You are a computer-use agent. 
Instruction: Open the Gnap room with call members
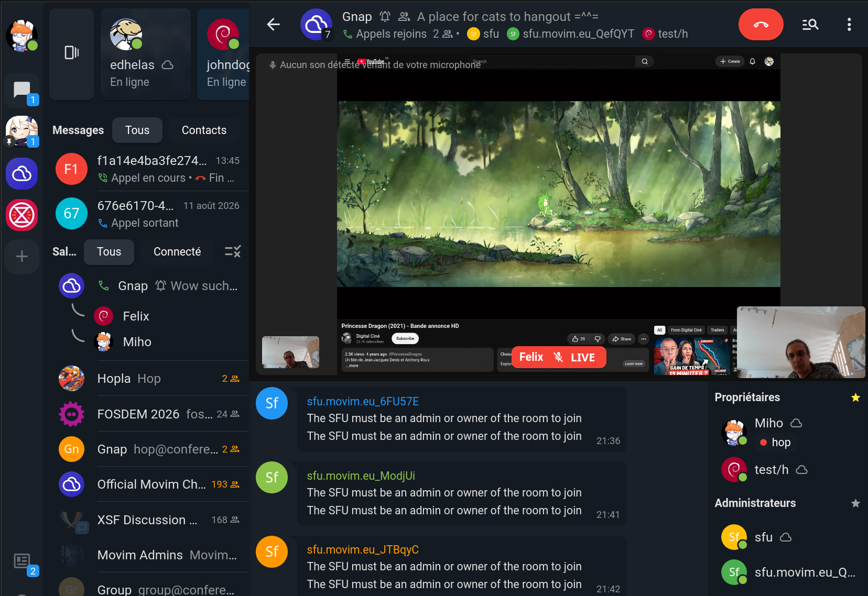point(152,286)
